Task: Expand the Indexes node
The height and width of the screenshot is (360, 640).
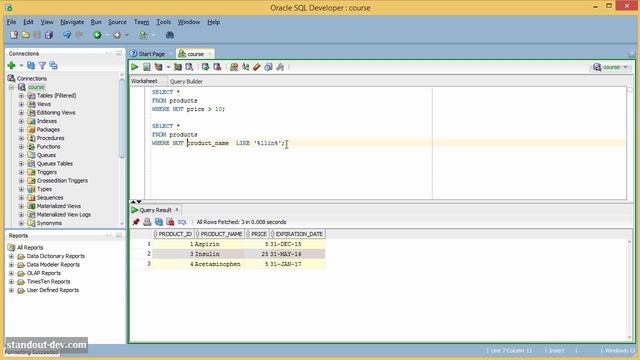Action: tap(21, 121)
